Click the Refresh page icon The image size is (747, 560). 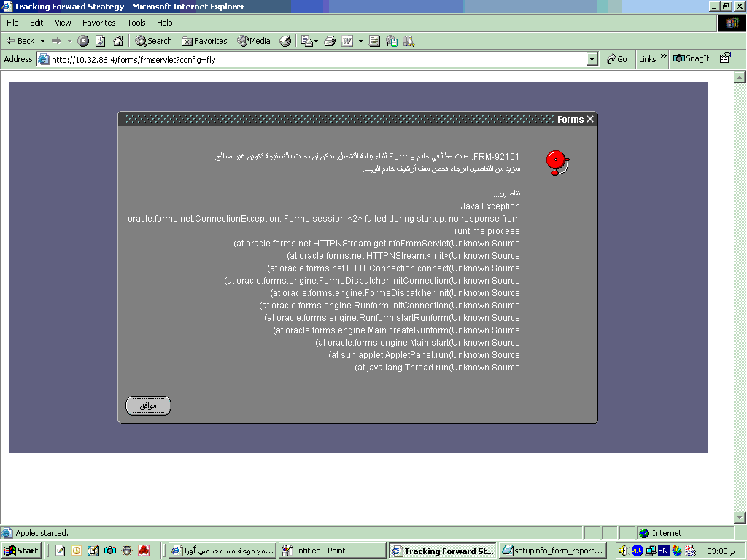pos(101,41)
